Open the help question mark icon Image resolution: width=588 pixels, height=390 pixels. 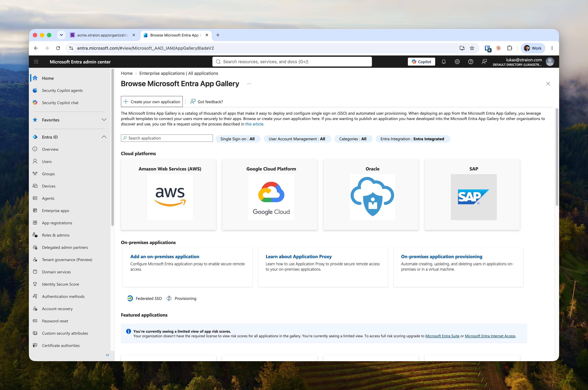point(470,62)
